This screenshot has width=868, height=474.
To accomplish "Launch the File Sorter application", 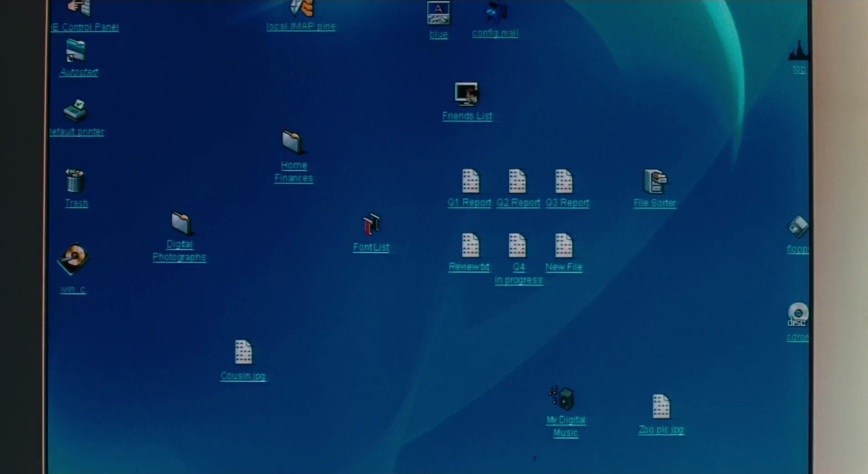I will coord(655,181).
